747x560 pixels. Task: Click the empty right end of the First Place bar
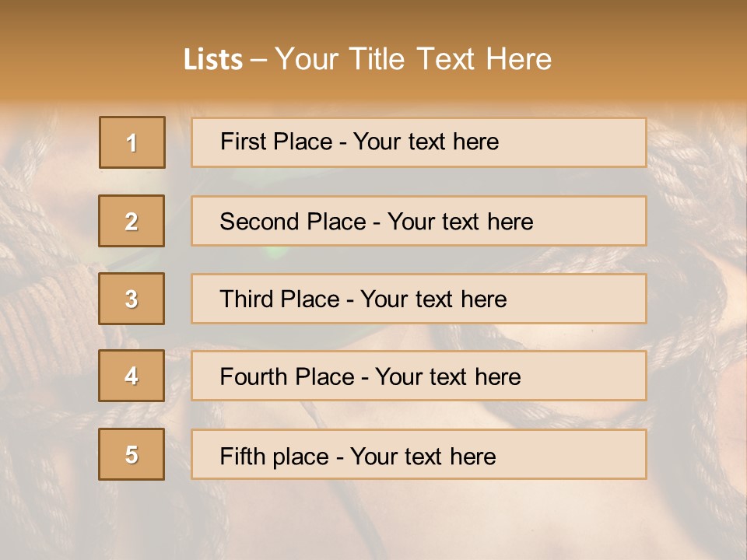coord(591,142)
